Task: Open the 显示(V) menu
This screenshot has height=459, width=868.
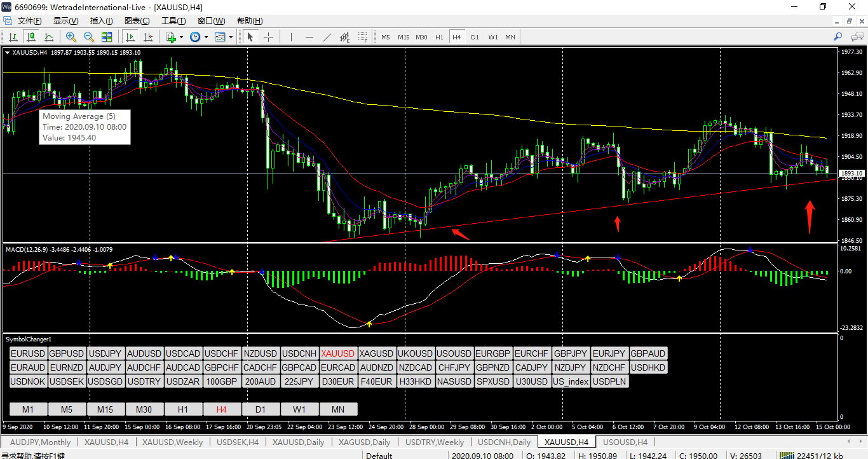Action: [x=65, y=21]
